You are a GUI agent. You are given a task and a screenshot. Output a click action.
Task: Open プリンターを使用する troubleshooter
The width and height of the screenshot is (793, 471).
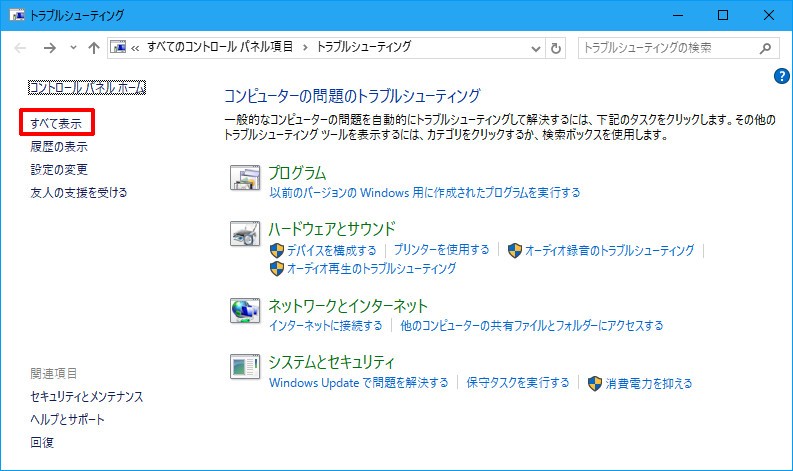(x=442, y=250)
